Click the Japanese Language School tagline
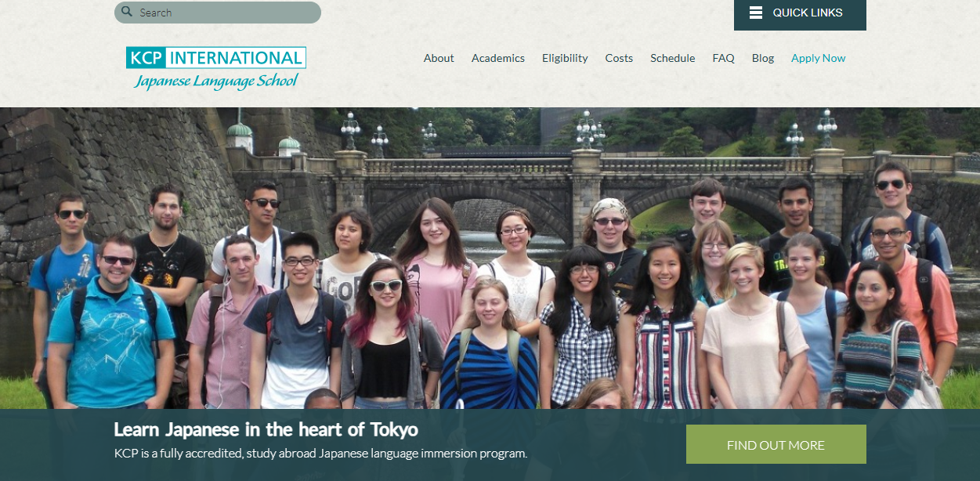The image size is (980, 481). (x=216, y=81)
